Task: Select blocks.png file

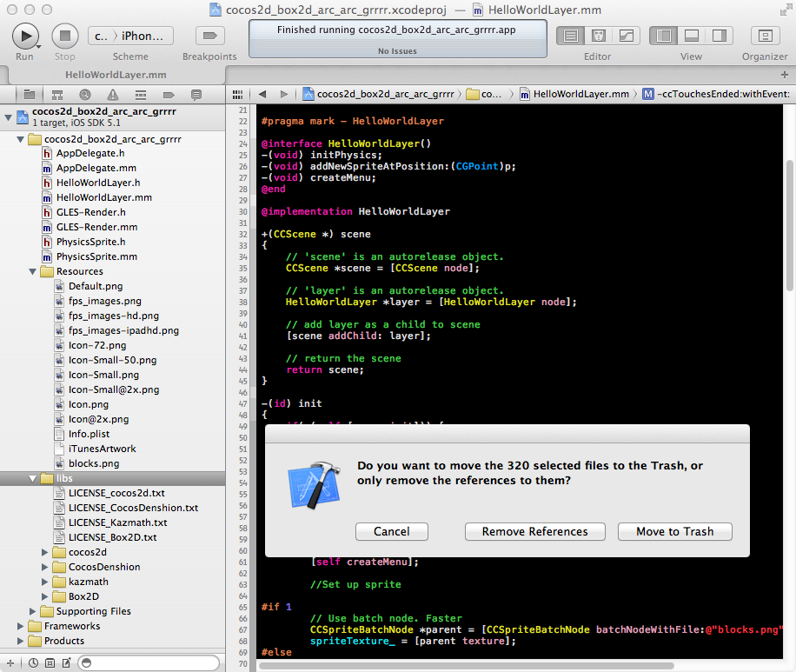Action: pyautogui.click(x=94, y=463)
